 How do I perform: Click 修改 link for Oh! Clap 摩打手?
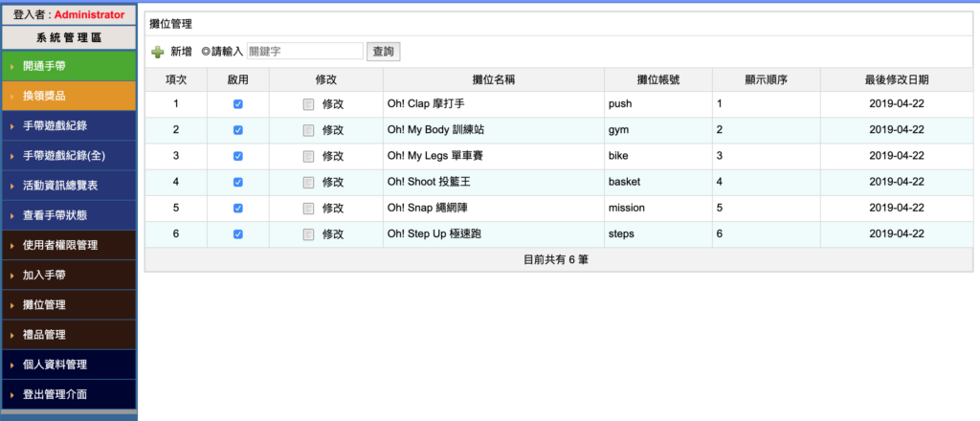click(332, 104)
